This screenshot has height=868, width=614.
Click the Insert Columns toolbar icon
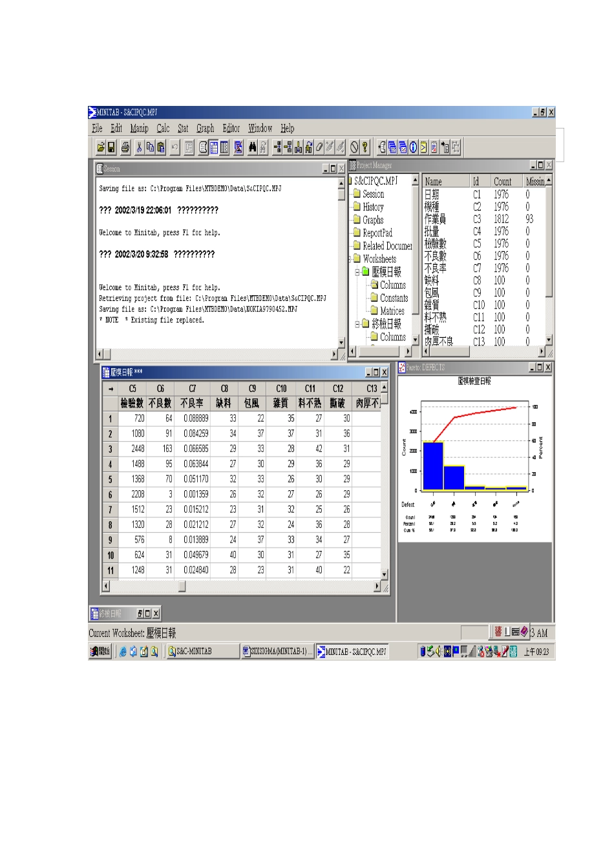(x=299, y=148)
